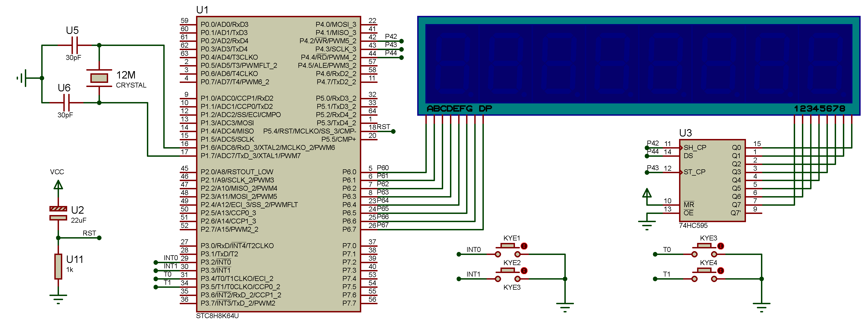Toggle the red latch dot on KYE1

(524, 246)
